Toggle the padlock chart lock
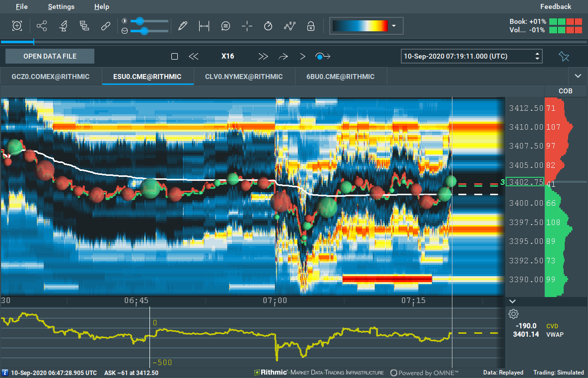588x378 pixels. 311,26
